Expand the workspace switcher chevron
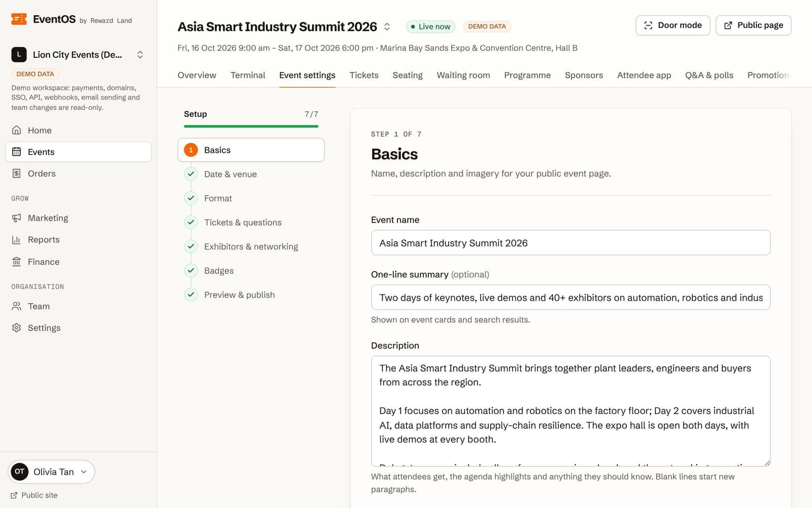Viewport: 812px width, 508px height. 140,55
